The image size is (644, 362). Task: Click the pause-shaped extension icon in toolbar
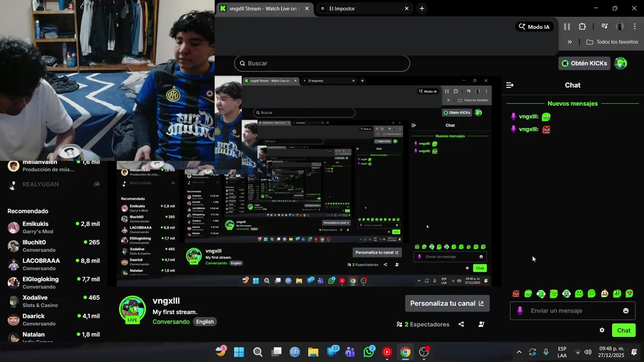567,27
